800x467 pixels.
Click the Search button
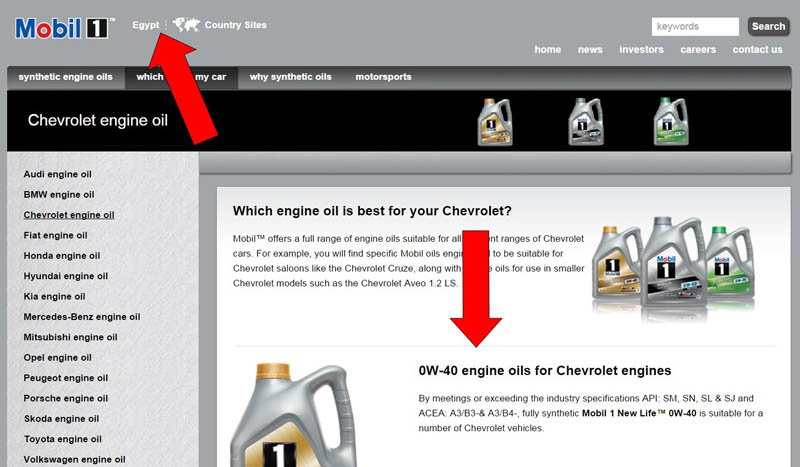coord(768,27)
